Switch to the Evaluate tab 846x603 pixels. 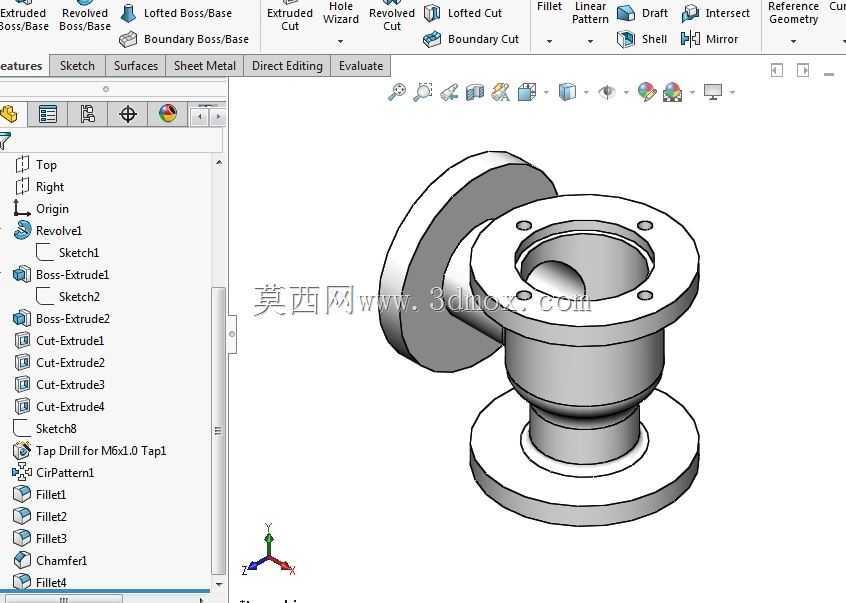point(360,66)
